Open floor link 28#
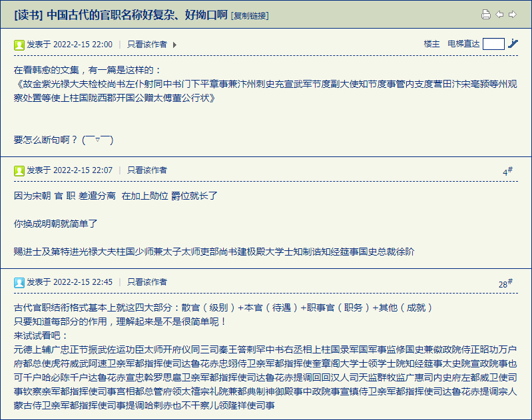This screenshot has height=420, width=532. click(505, 284)
